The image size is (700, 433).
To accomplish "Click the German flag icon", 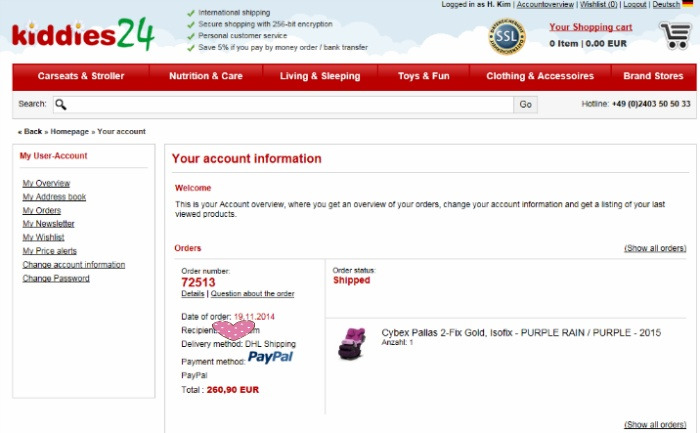I will [x=688, y=4].
